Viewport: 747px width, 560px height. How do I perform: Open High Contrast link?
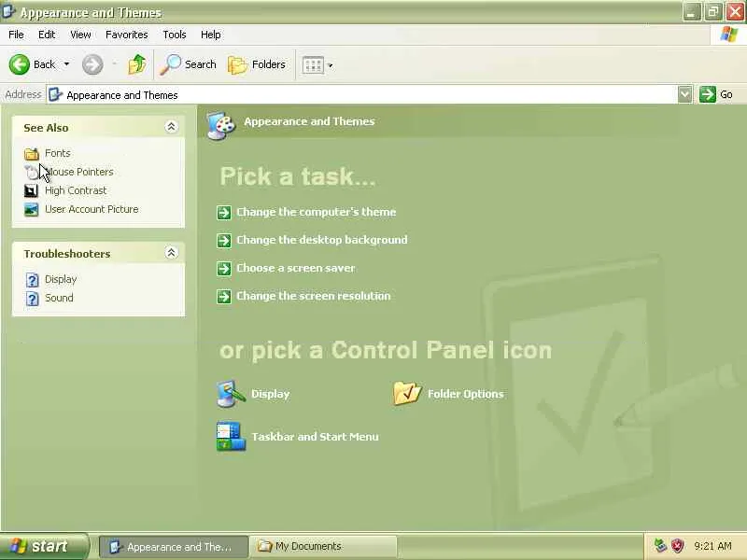pos(76,190)
